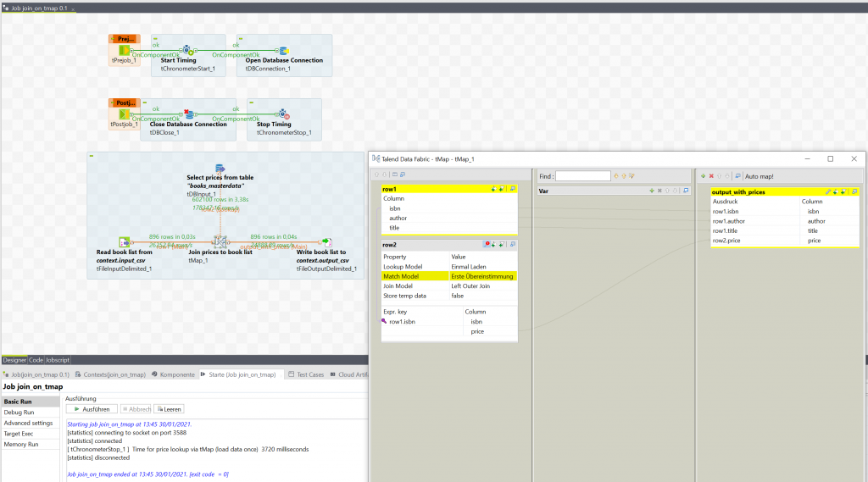Select the tDBClose_1 component icon
The image size is (868, 482).
[x=190, y=115]
